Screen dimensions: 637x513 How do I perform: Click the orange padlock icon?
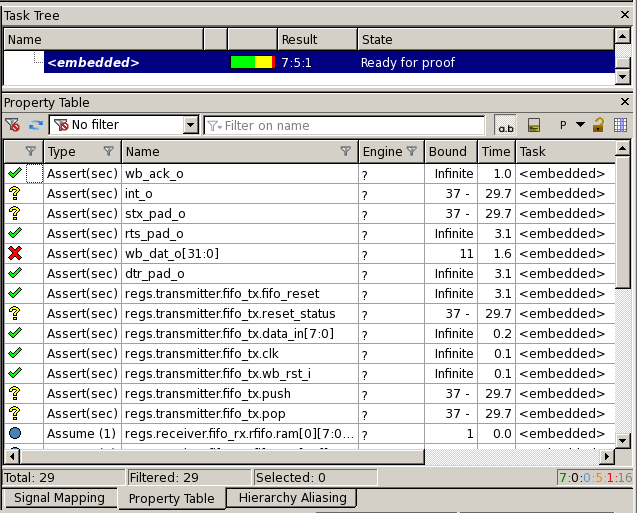click(x=598, y=125)
